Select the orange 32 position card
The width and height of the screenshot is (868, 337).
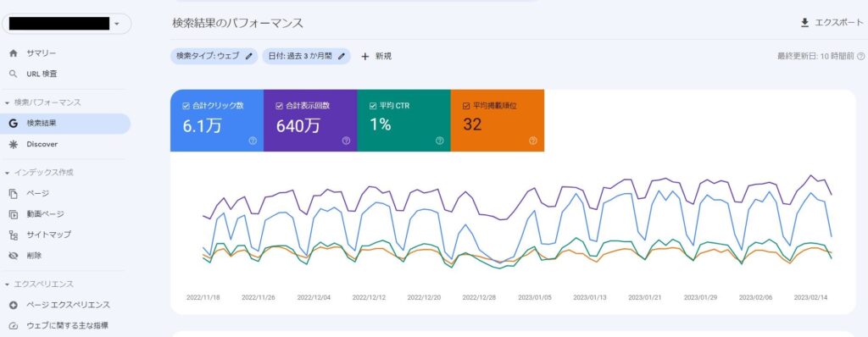click(x=497, y=120)
